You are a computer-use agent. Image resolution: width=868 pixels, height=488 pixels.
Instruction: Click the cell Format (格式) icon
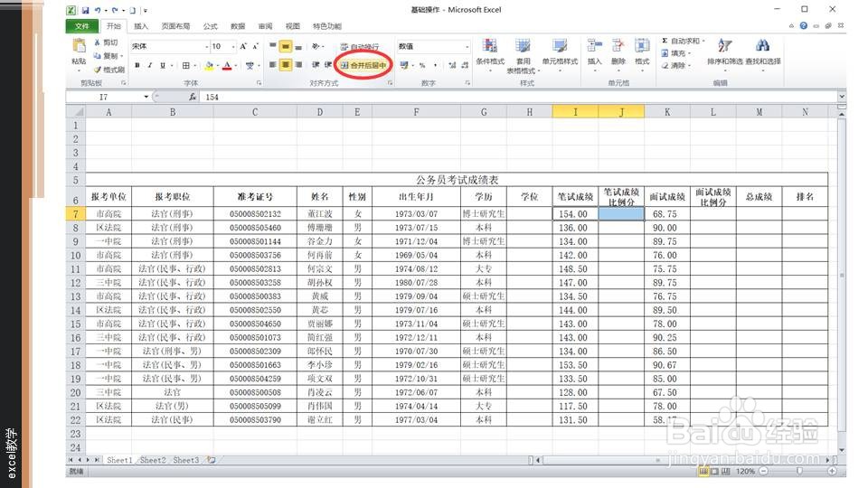coord(642,47)
